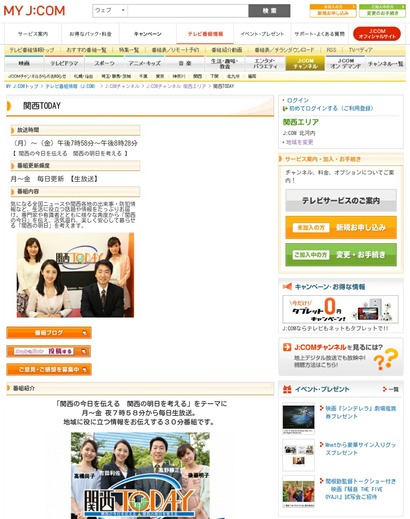Screen dimensions: 410x519
Task: Open the サービス案内 main menu
Action: click(33, 34)
